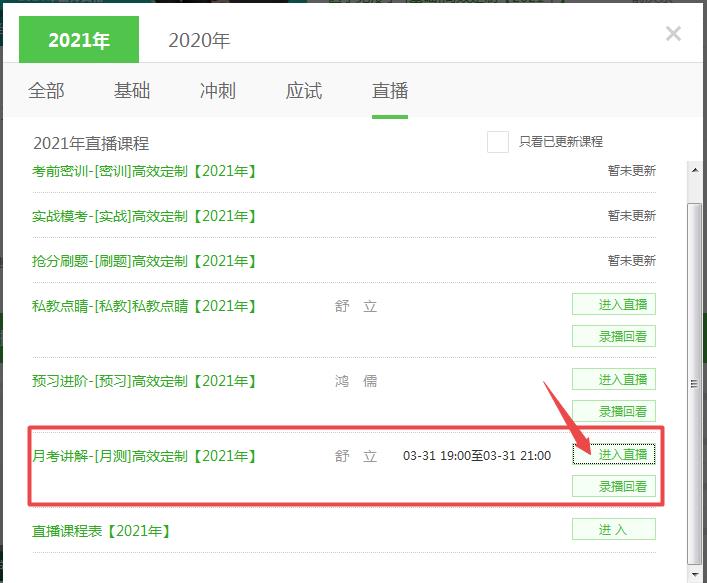This screenshot has width=707, height=583.
Task: Select the 直播 category tab
Action: (x=390, y=91)
